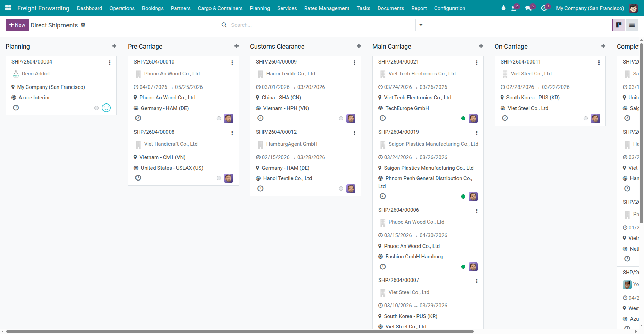
Task: Open the apps grid menu
Action: point(8,8)
